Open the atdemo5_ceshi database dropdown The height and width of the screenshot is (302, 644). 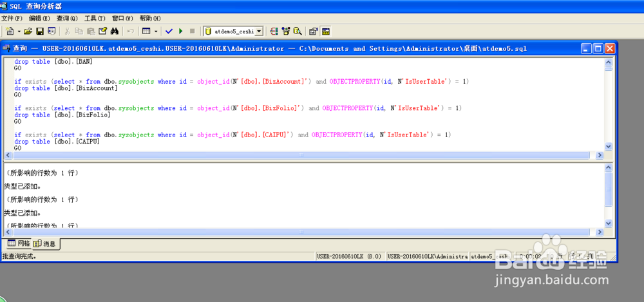click(x=259, y=31)
